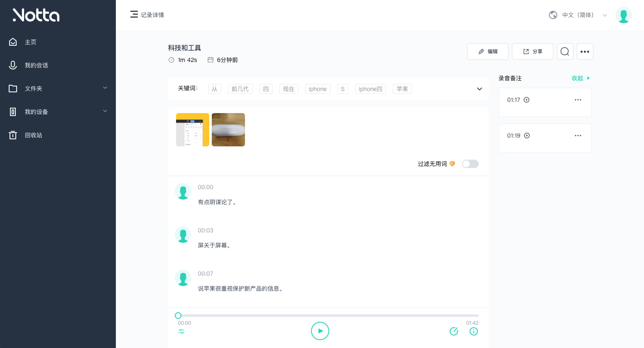Open the 主页 home sidebar icon
Screen dimensions: 644x348
coord(13,42)
